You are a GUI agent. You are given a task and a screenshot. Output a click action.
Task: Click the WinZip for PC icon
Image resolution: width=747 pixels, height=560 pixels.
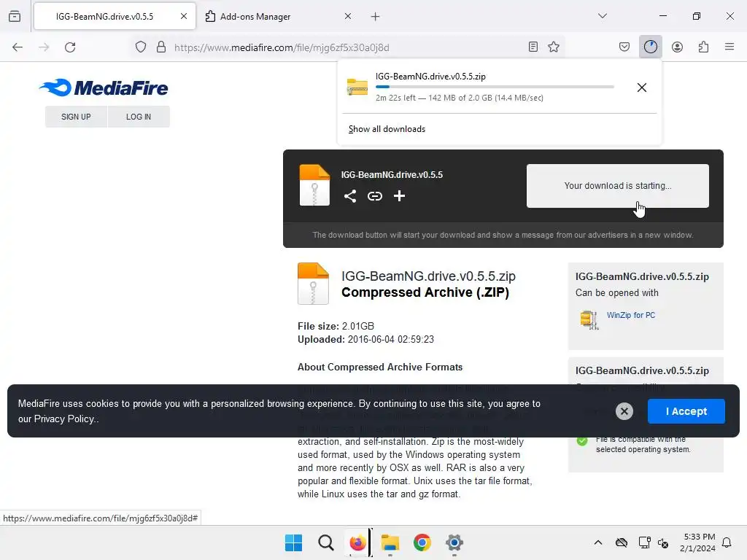[589, 320]
